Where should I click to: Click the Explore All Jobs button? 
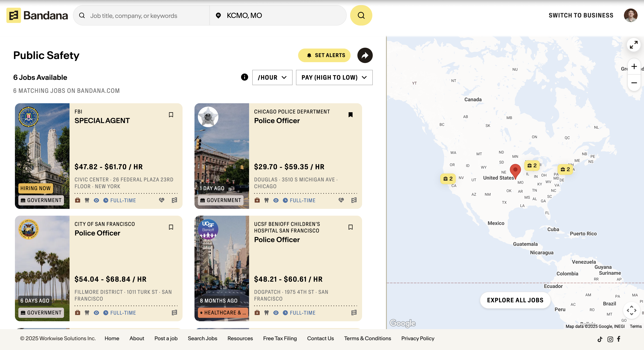point(515,300)
